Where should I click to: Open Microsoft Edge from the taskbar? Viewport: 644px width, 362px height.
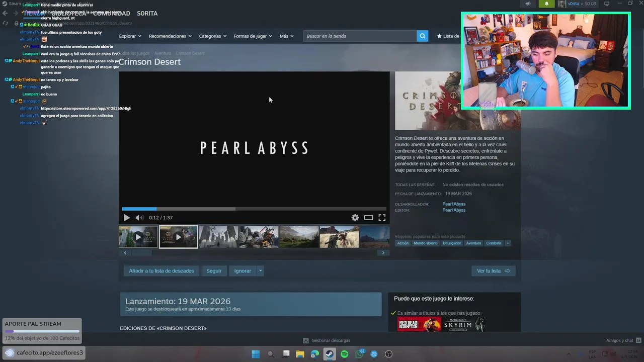(x=315, y=354)
